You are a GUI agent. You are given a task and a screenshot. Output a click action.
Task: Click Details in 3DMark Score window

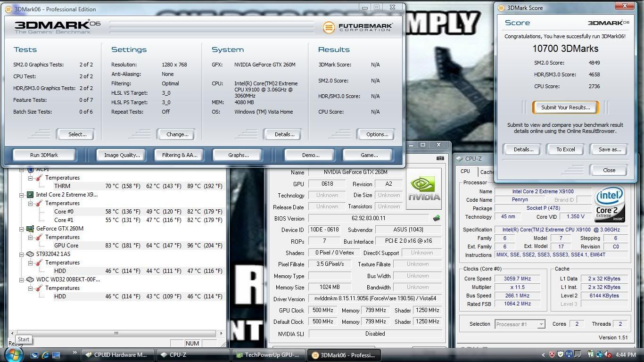523,149
